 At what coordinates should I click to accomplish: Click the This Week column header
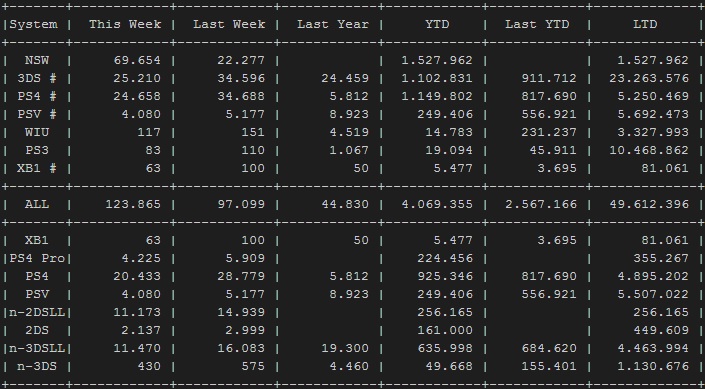pos(125,24)
